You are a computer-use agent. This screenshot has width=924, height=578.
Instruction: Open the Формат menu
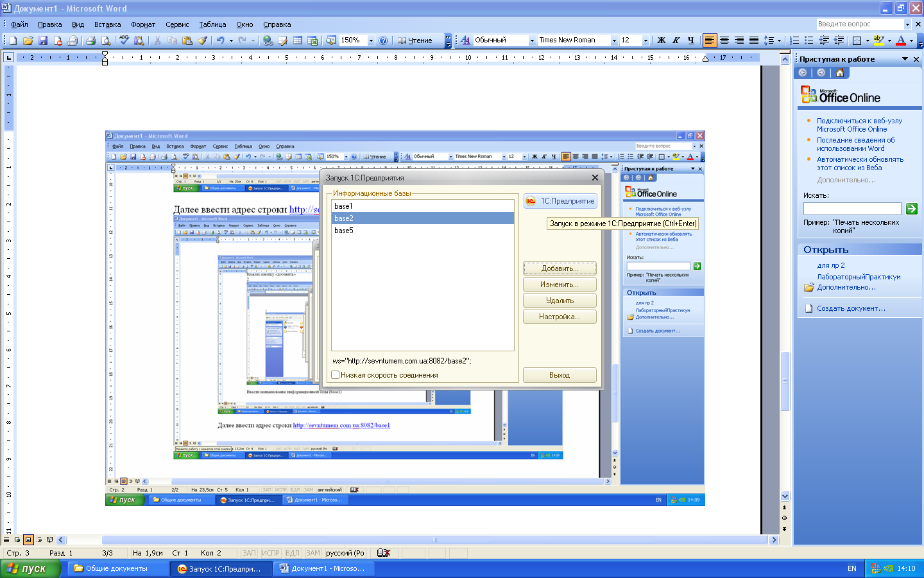pos(143,24)
